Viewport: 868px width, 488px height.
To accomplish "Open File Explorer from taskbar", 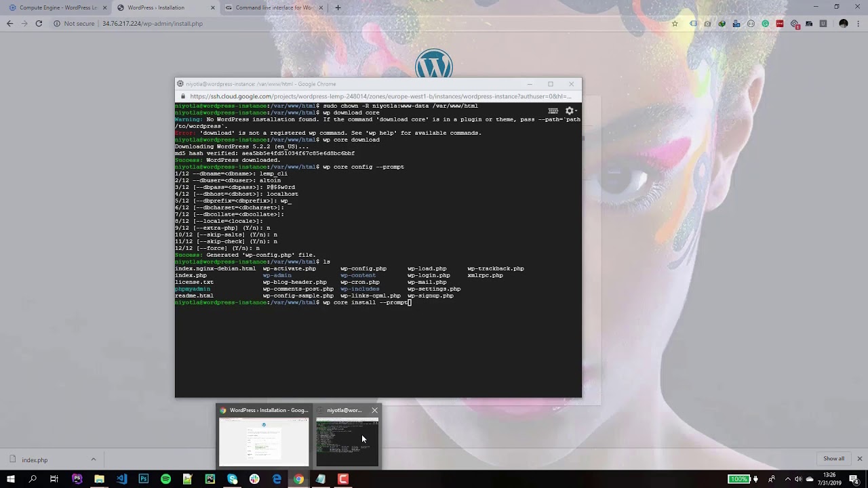I will coord(99,479).
